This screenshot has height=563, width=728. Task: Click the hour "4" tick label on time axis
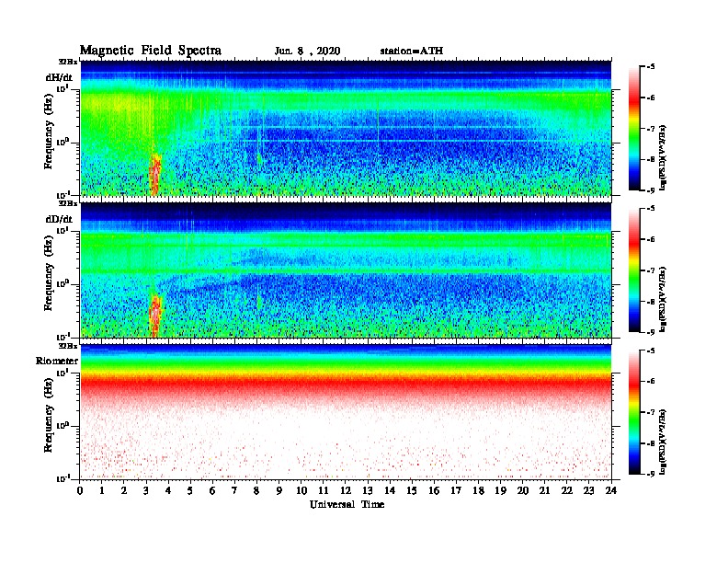pyautogui.click(x=168, y=490)
